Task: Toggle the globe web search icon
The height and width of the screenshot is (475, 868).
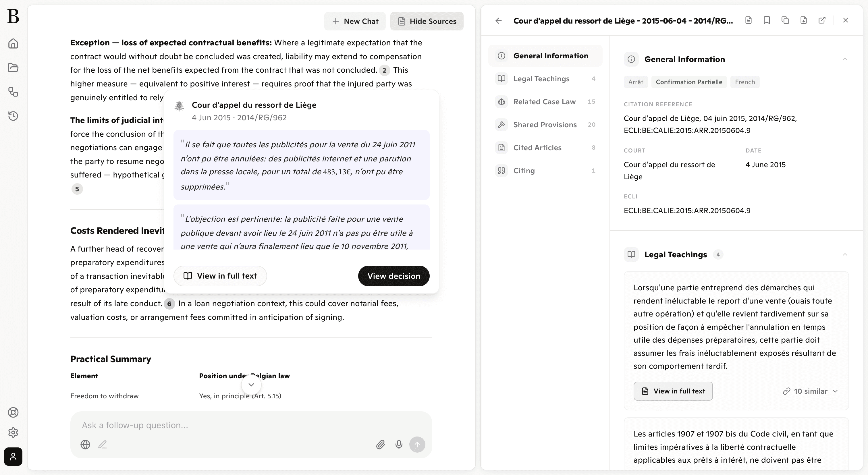Action: click(85, 445)
